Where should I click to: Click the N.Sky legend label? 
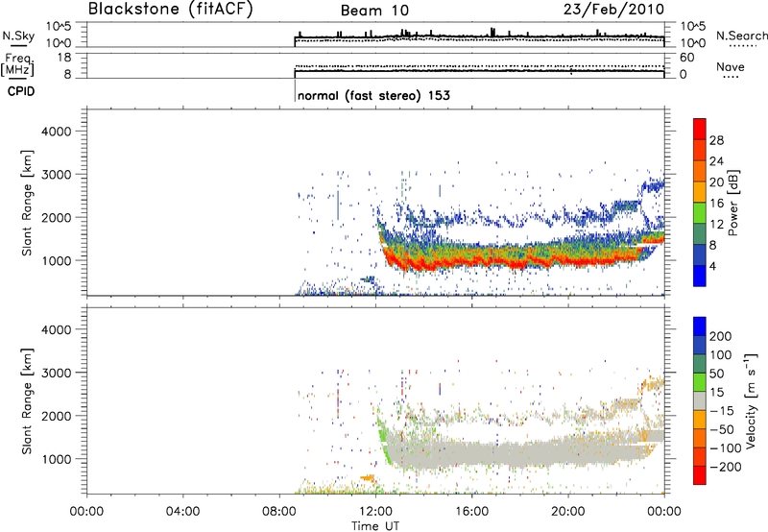click(x=18, y=36)
